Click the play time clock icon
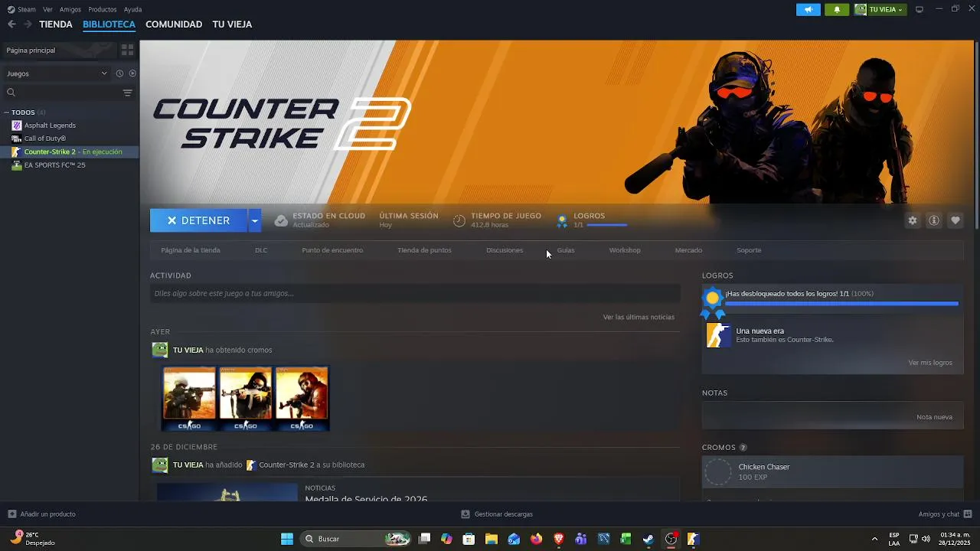Image resolution: width=980 pixels, height=551 pixels. [x=459, y=220]
